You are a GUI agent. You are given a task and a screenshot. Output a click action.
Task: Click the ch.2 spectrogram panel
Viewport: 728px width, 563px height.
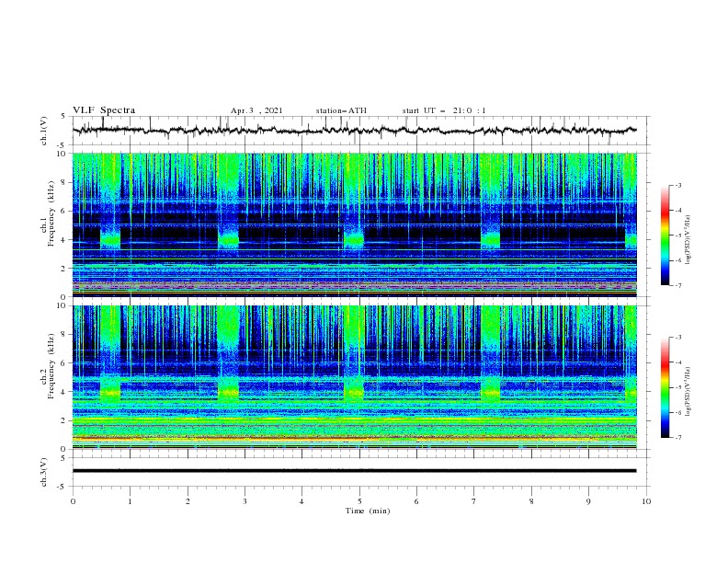355,377
